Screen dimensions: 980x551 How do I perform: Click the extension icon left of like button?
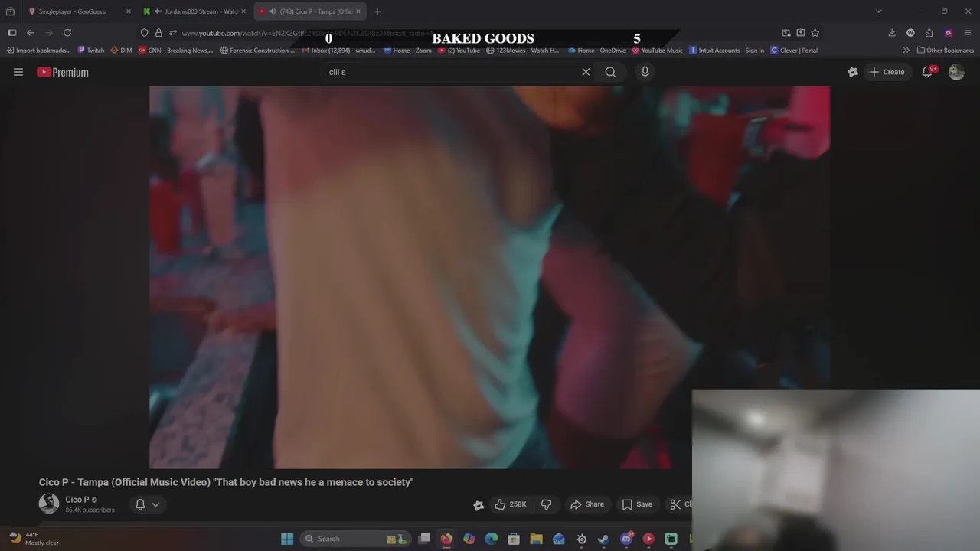[x=479, y=504]
